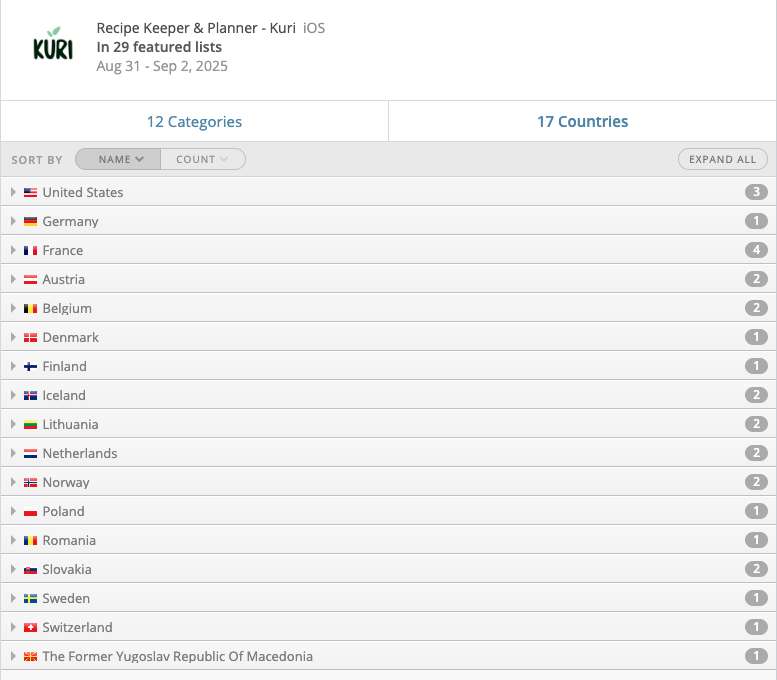Click the count badge for France
The width and height of the screenshot is (777, 680).
[x=756, y=250]
